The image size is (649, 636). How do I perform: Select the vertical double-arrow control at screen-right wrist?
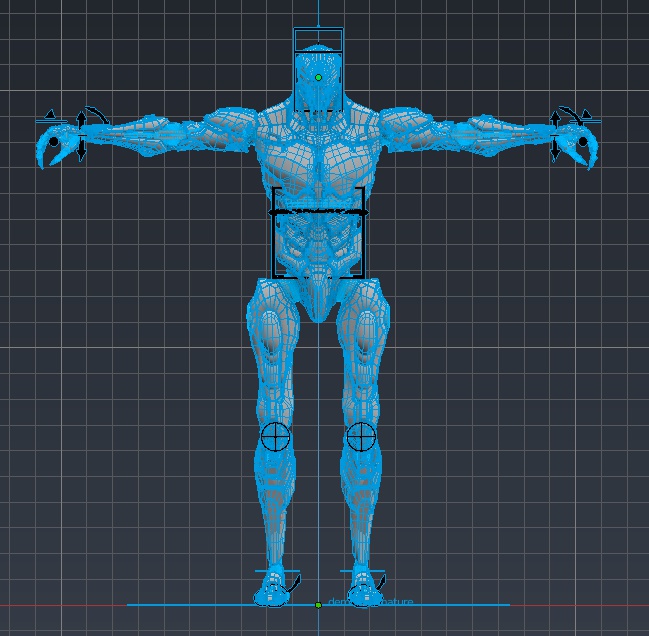coord(555,136)
